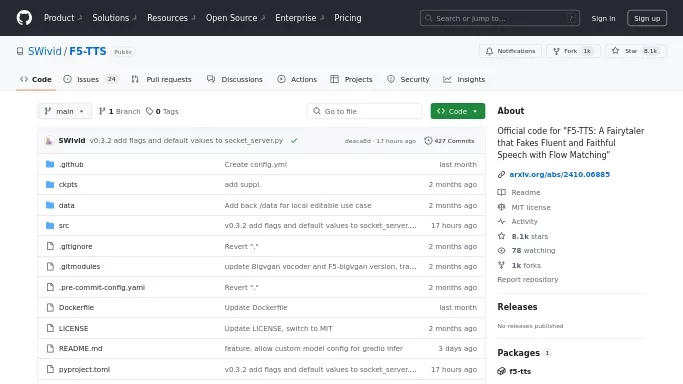Open the Insights tab
This screenshot has height=384, width=683.
coord(464,79)
